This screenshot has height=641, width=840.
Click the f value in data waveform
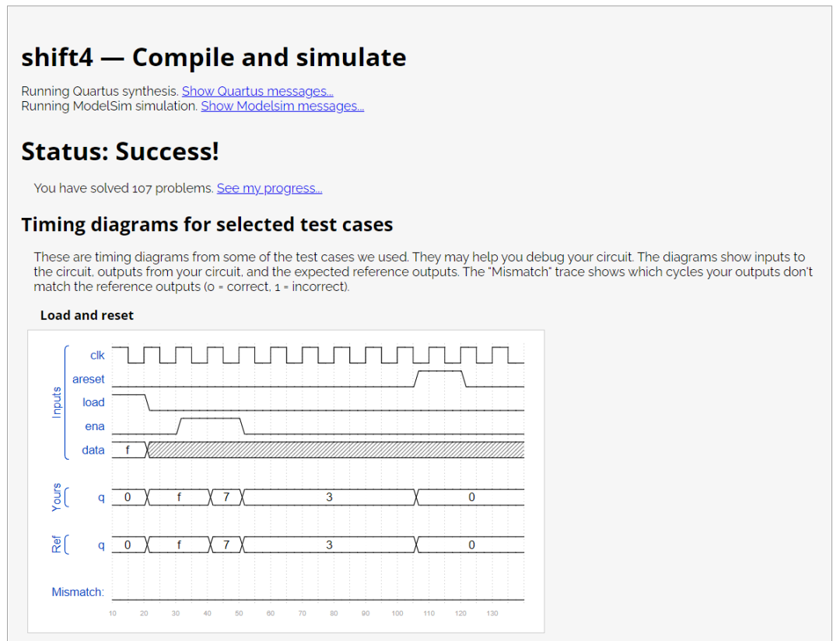click(x=128, y=450)
